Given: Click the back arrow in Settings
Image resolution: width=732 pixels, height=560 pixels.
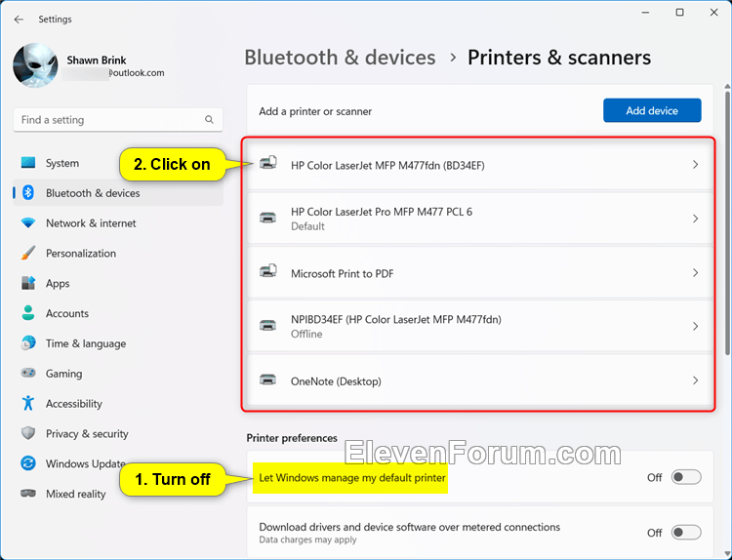Looking at the screenshot, I should 19,20.
